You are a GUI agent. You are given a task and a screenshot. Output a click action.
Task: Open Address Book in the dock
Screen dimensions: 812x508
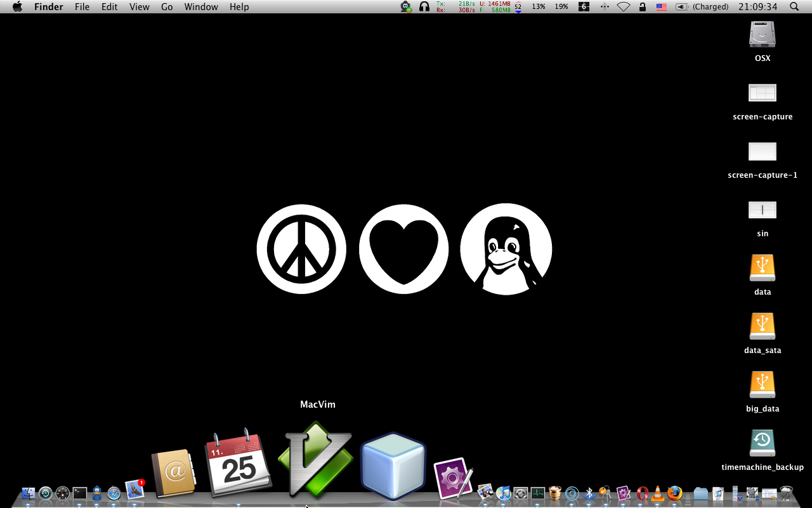pyautogui.click(x=173, y=474)
